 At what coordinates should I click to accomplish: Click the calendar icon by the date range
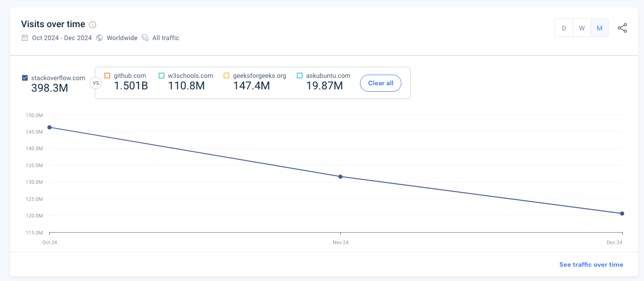click(25, 38)
